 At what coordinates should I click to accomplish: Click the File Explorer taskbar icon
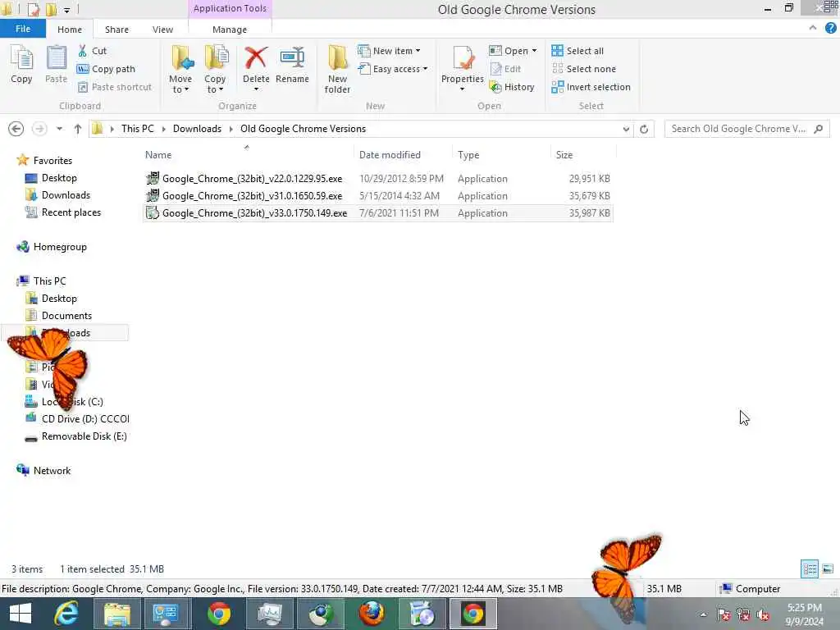pyautogui.click(x=116, y=614)
